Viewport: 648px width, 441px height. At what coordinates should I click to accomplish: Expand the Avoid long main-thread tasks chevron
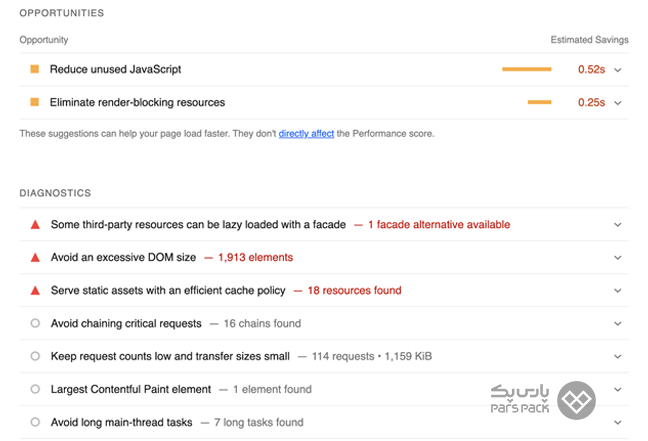(618, 423)
